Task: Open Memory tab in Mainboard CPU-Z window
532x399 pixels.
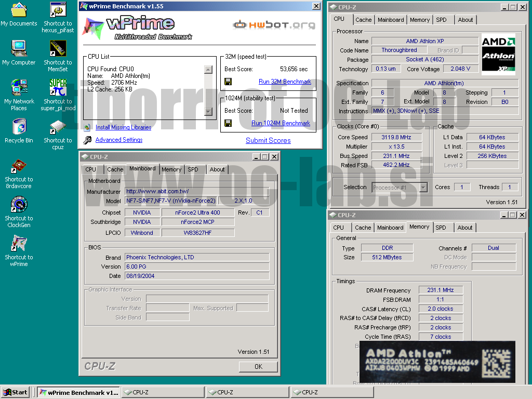Action: point(171,169)
